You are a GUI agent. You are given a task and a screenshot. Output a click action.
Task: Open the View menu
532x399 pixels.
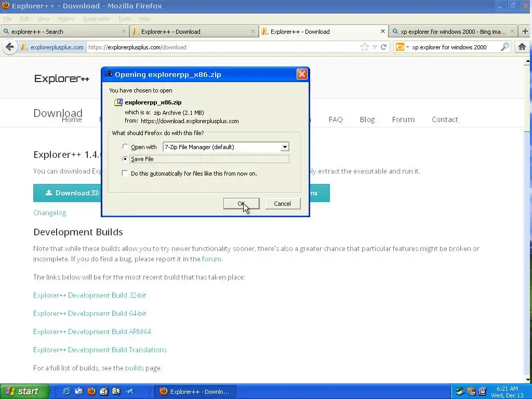click(x=43, y=19)
